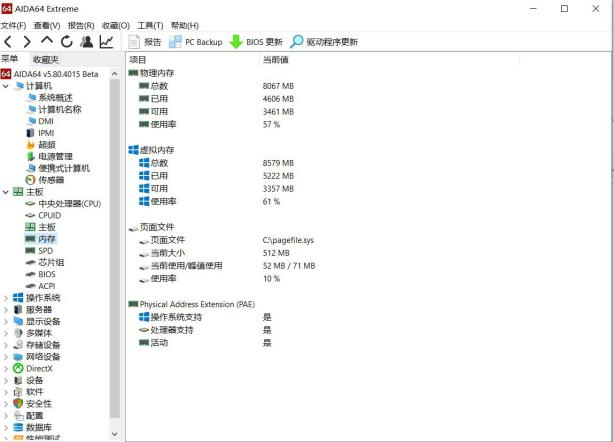Click the C:\pagefile.sys value

click(288, 240)
